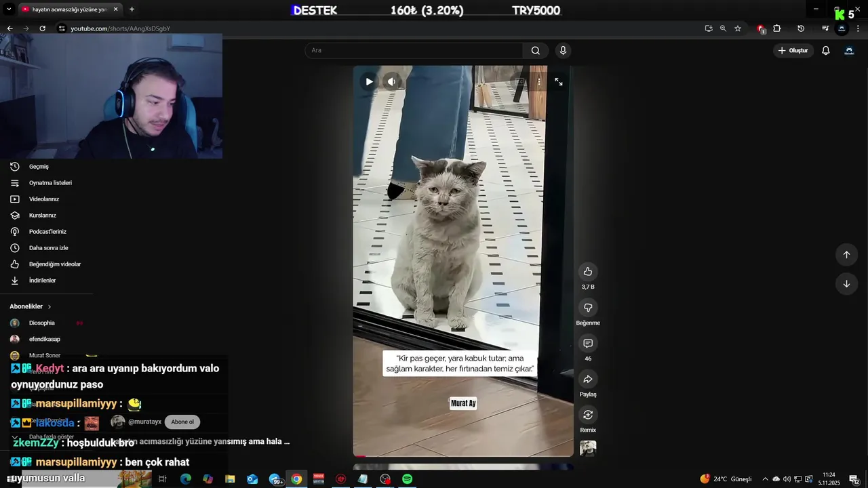Bookmark this page with the star
This screenshot has width=868, height=488.
pyautogui.click(x=738, y=28)
